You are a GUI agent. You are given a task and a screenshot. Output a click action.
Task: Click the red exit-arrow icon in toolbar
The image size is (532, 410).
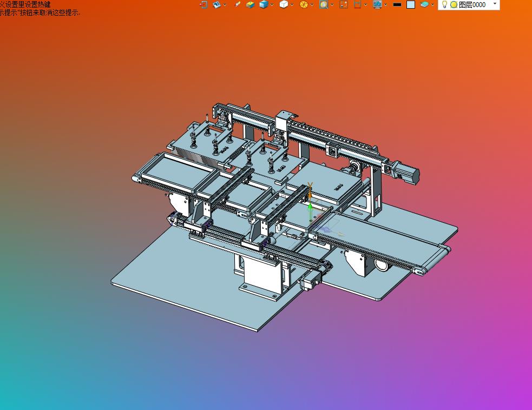click(203, 4)
